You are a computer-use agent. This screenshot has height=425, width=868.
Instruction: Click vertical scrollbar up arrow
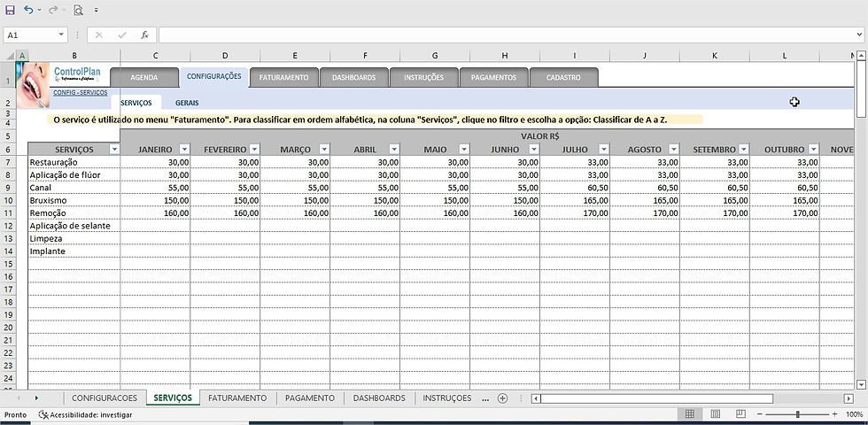pos(861,56)
